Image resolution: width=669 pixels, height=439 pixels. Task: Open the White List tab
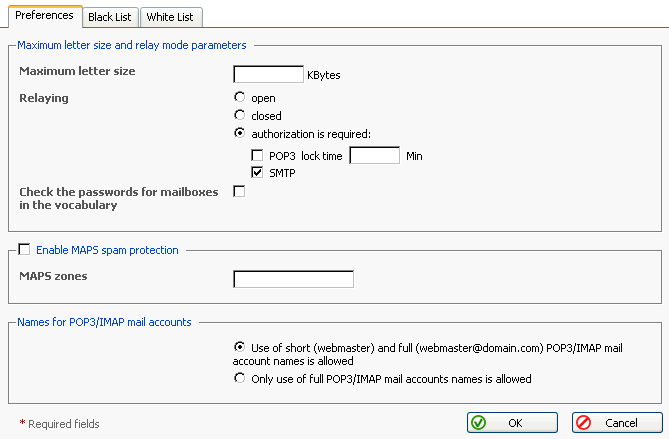169,17
